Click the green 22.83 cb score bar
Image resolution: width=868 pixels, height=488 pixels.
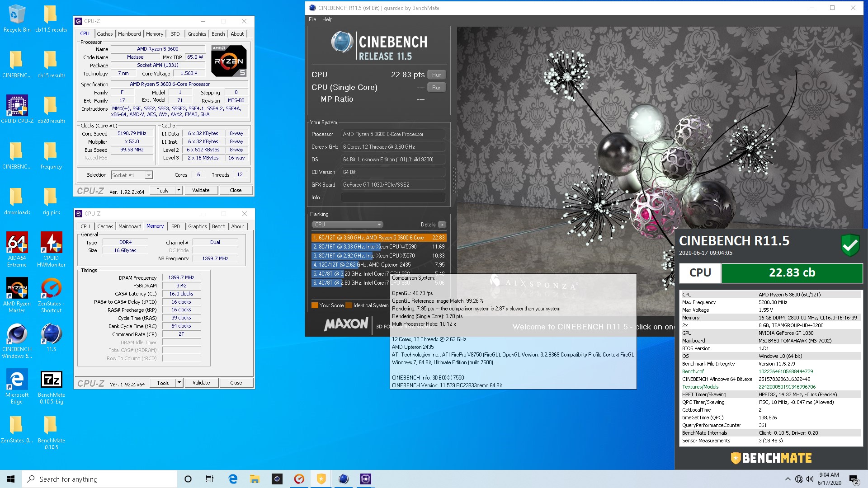click(x=792, y=273)
